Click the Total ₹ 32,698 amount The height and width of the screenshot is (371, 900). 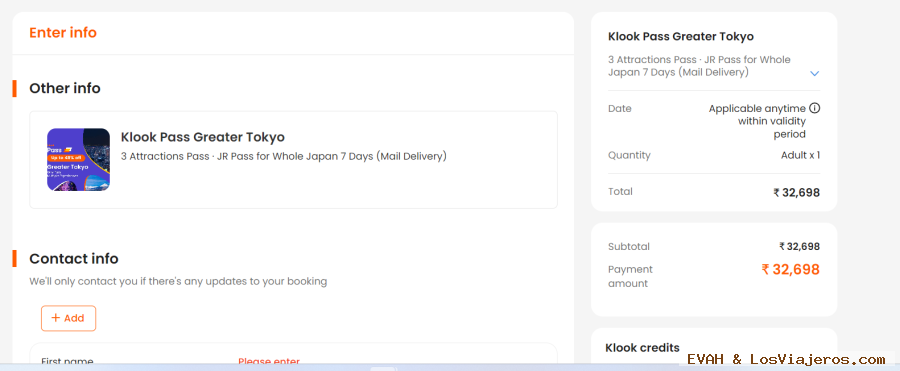click(x=797, y=193)
